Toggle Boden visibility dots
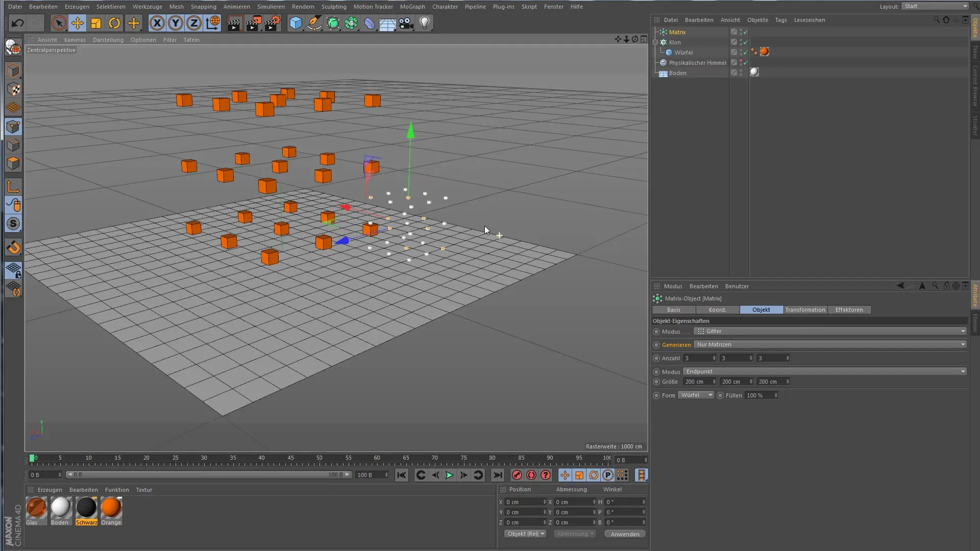 click(741, 73)
